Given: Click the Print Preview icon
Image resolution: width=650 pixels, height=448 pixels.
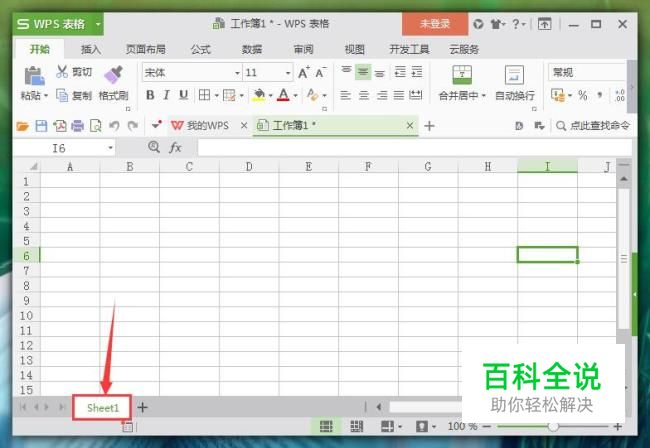Looking at the screenshot, I should click(96, 126).
